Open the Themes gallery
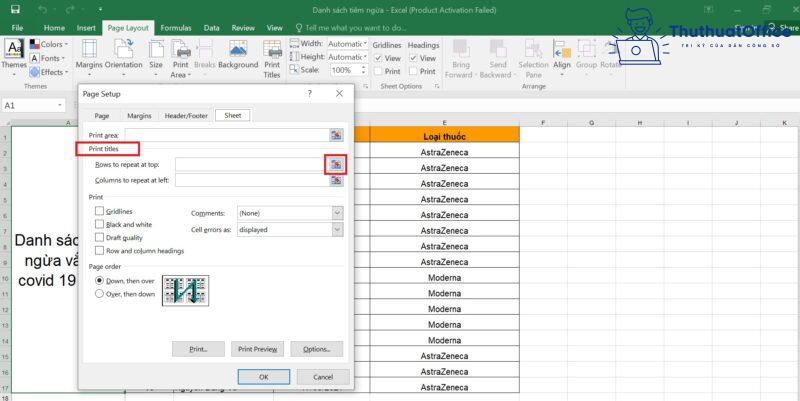800x401 pixels. point(14,56)
